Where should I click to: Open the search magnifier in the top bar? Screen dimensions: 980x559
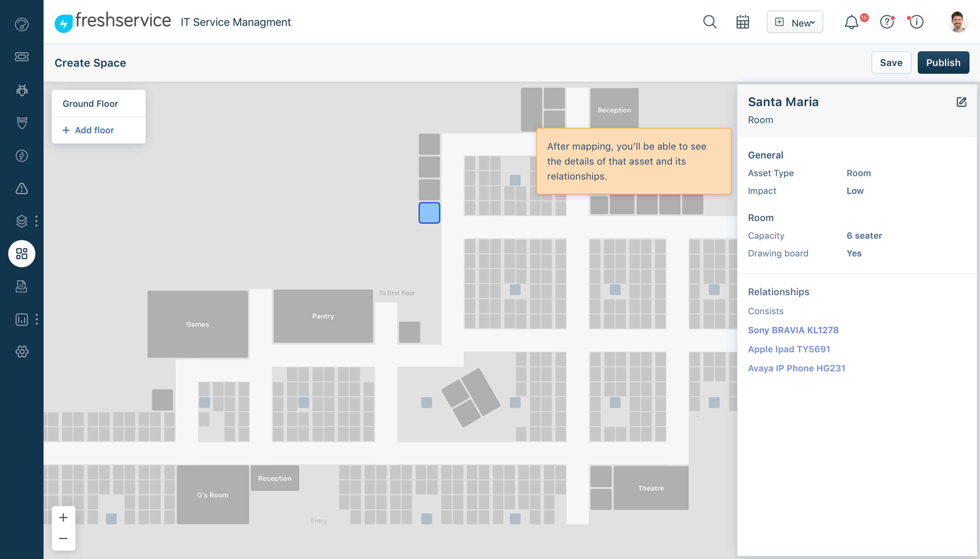pos(710,22)
